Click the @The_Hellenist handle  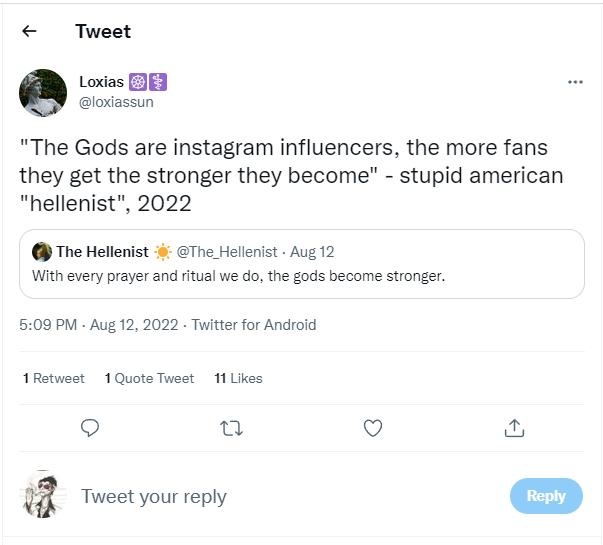pyautogui.click(x=226, y=252)
